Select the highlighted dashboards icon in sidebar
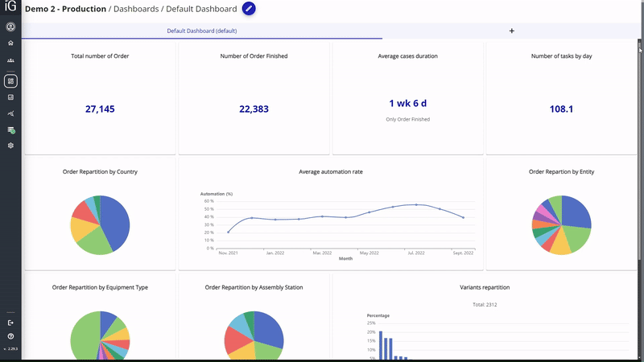Image resolution: width=644 pixels, height=362 pixels. click(x=10, y=80)
